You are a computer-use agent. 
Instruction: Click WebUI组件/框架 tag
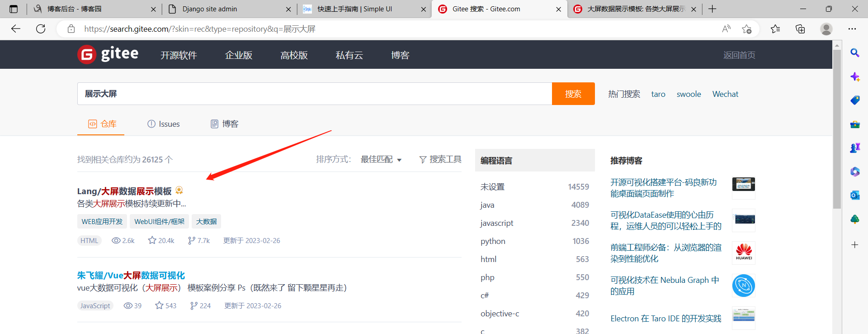pos(159,221)
